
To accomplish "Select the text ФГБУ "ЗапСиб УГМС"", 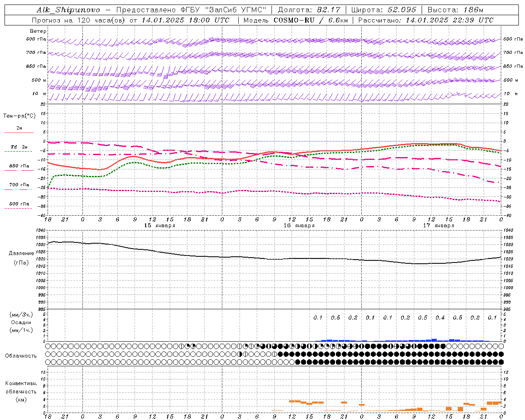I will (224, 10).
